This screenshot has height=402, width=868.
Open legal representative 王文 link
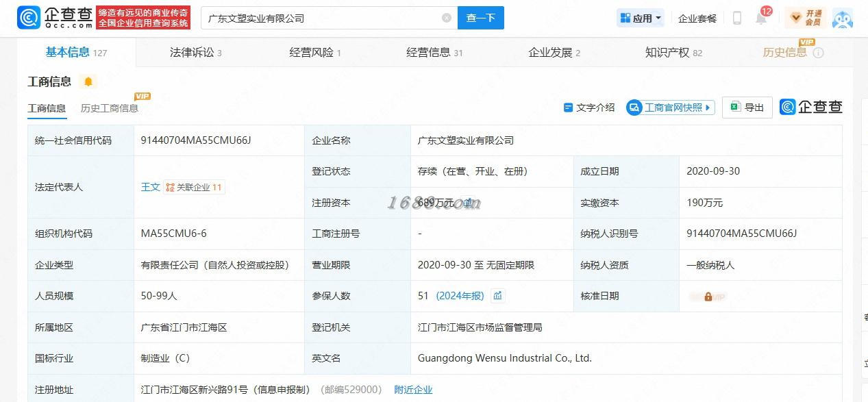[x=150, y=187]
